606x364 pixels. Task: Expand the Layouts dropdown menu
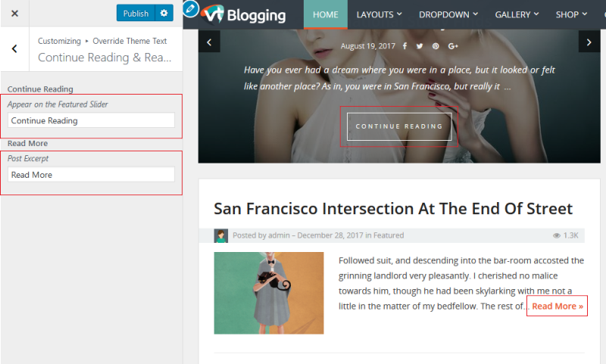click(380, 14)
